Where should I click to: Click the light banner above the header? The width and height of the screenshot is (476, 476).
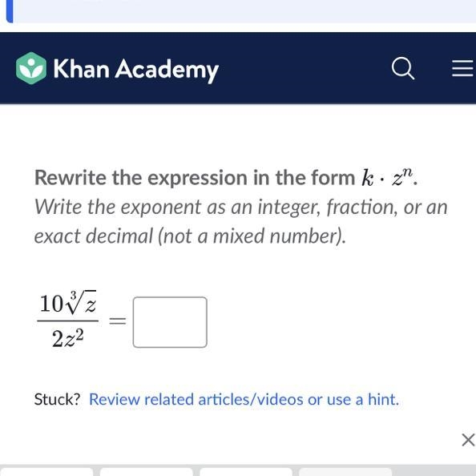tap(244, 11)
